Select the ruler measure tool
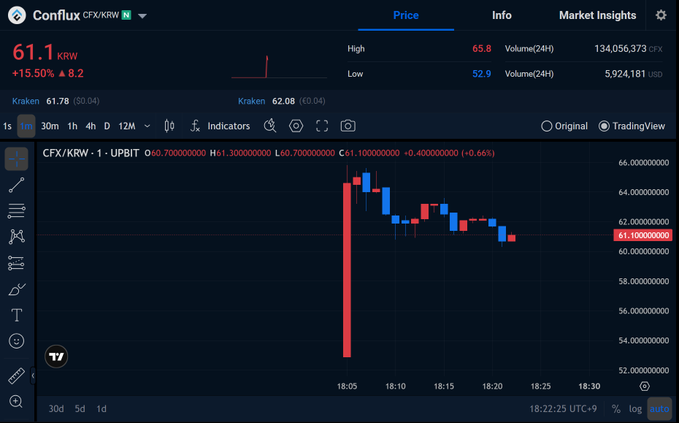679x423 pixels. click(x=16, y=376)
